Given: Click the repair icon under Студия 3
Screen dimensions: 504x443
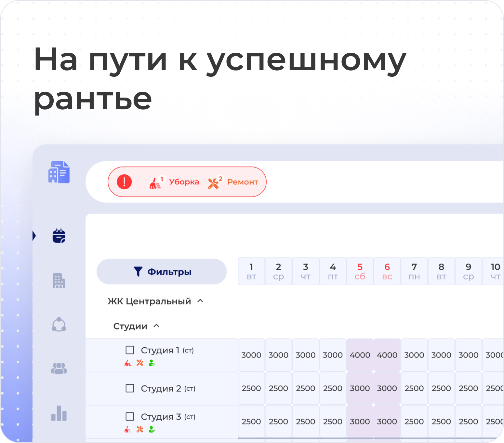Looking at the screenshot, I should pyautogui.click(x=140, y=429).
